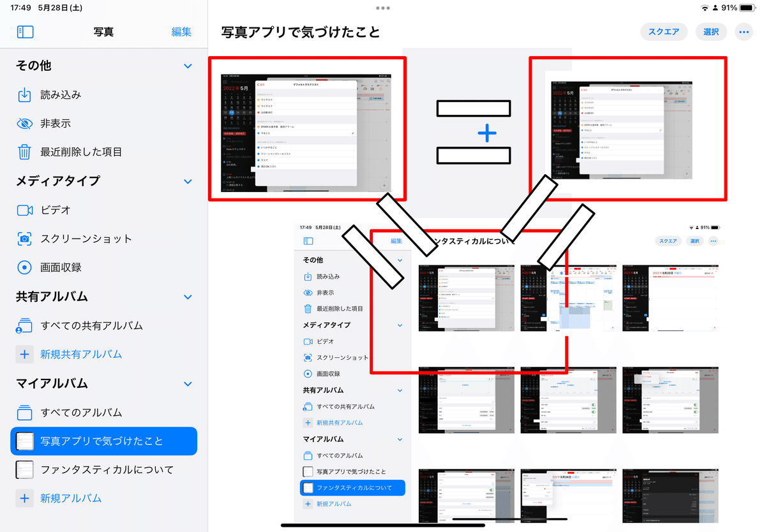Tap the Wi-Fi status icon
The width and height of the screenshot is (766, 532).
(705, 8)
